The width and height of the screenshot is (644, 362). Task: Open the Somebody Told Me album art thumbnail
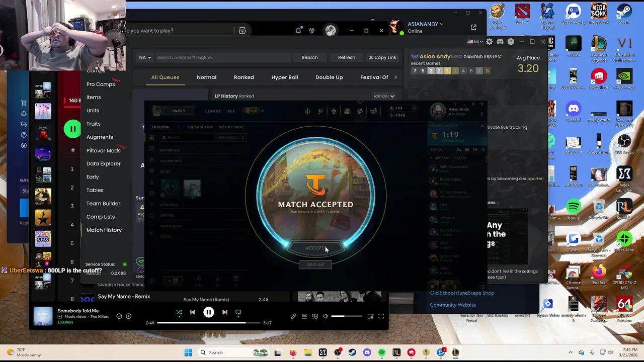pos(43,316)
